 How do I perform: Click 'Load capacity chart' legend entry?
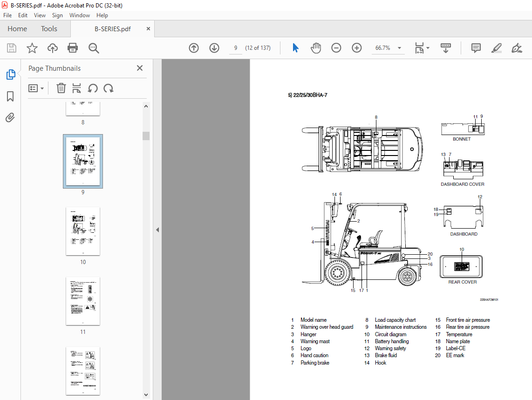(x=395, y=320)
